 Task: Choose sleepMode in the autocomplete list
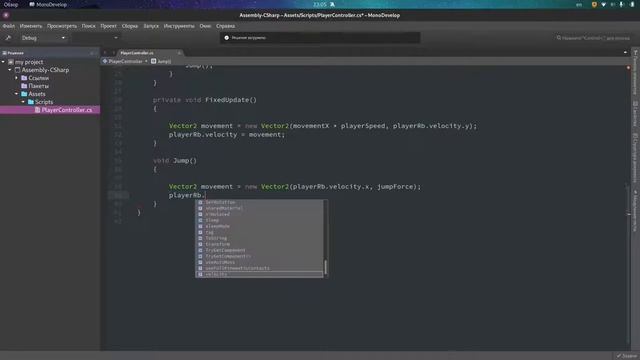259,226
